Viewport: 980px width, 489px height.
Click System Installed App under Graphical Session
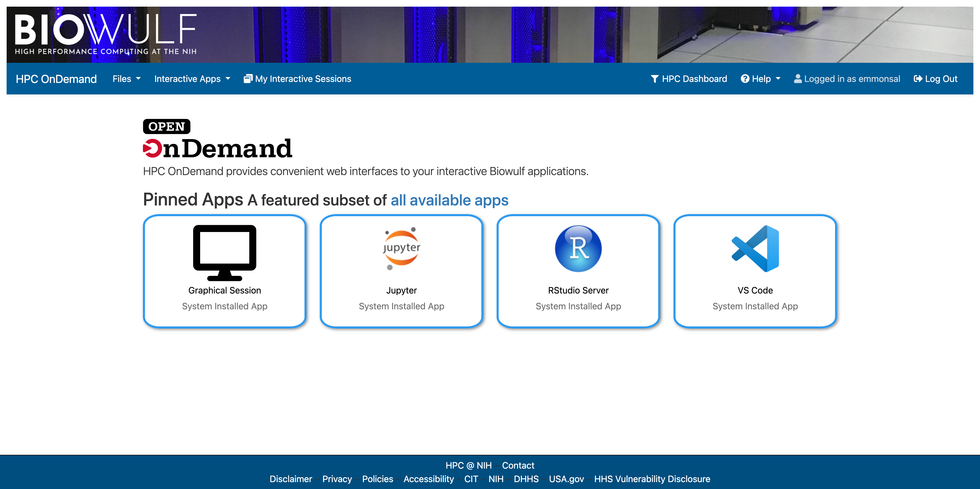point(225,306)
